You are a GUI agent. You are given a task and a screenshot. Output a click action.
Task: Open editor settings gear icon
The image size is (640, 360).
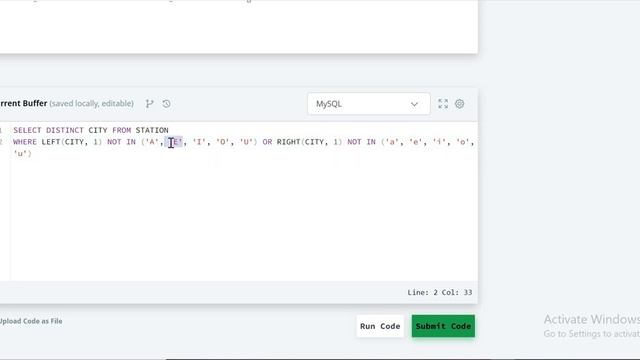[460, 104]
